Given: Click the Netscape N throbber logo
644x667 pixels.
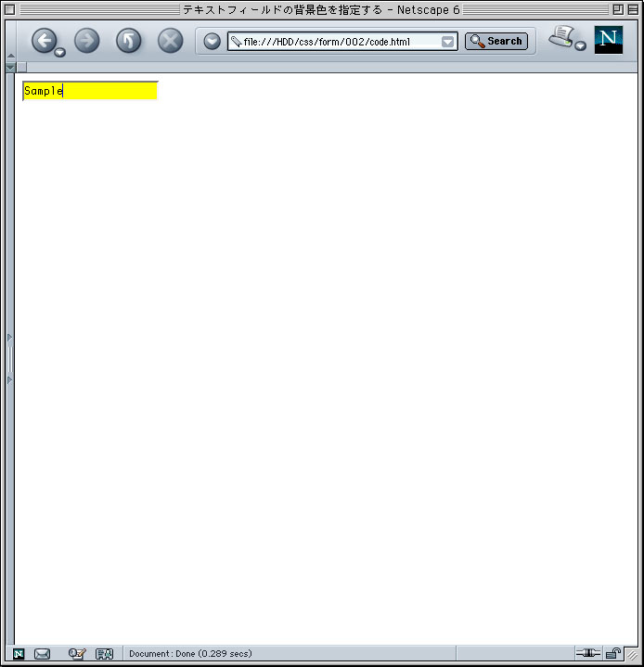Looking at the screenshot, I should [x=608, y=40].
